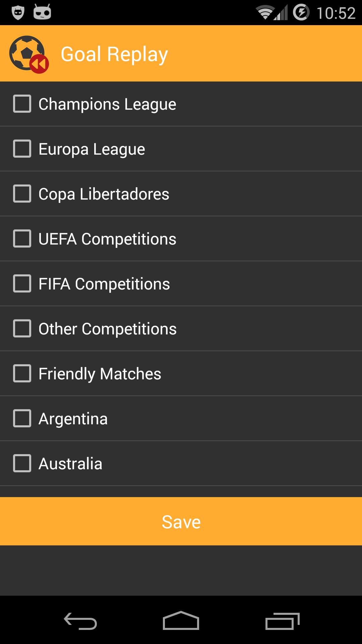Tick the Argentina checkbox
The height and width of the screenshot is (644, 362).
tap(22, 418)
